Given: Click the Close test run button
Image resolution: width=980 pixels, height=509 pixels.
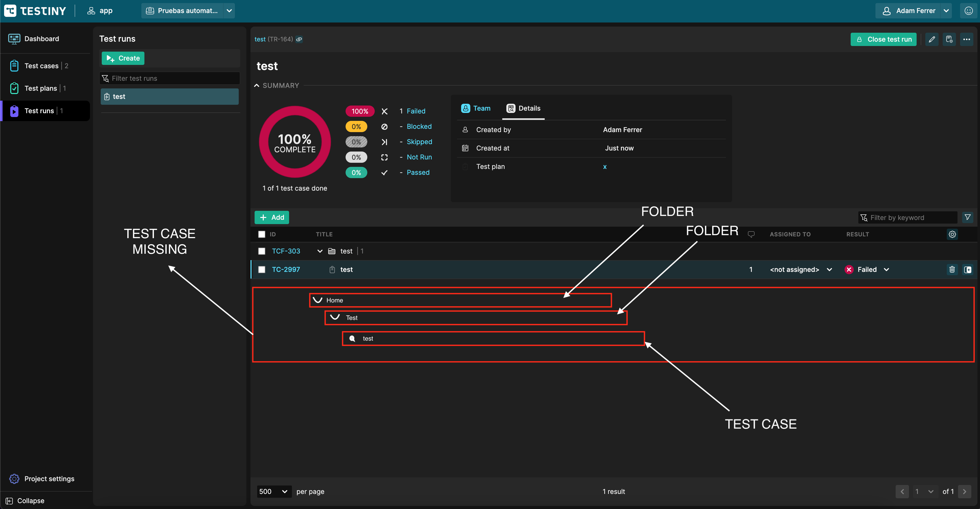Looking at the screenshot, I should point(883,39).
